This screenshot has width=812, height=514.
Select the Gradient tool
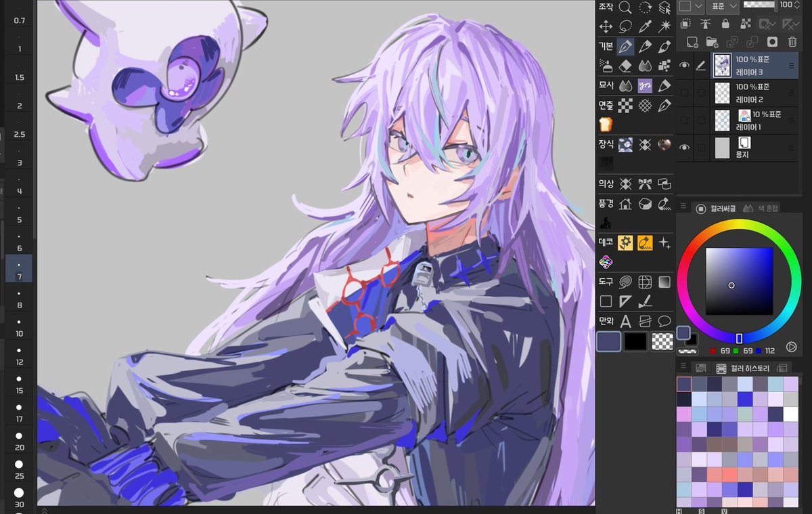coord(665,282)
